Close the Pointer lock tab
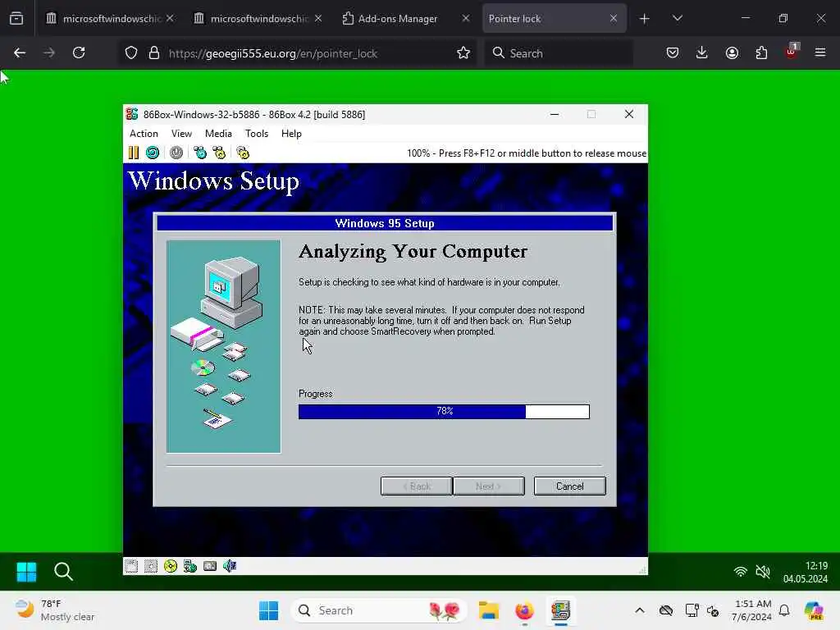The height and width of the screenshot is (630, 840). click(614, 18)
